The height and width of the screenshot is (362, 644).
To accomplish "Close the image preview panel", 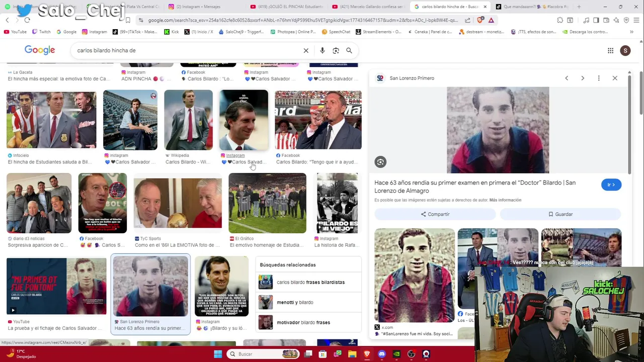I will pyautogui.click(x=615, y=78).
